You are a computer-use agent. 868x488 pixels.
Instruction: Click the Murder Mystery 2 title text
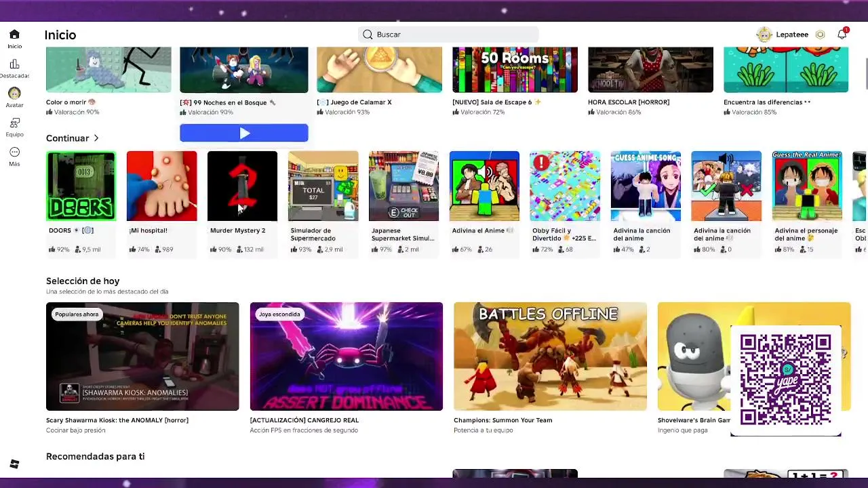[x=237, y=230]
